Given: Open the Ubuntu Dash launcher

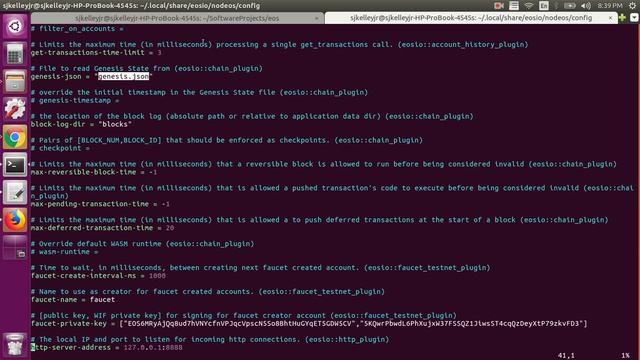Looking at the screenshot, I should pos(15,27).
